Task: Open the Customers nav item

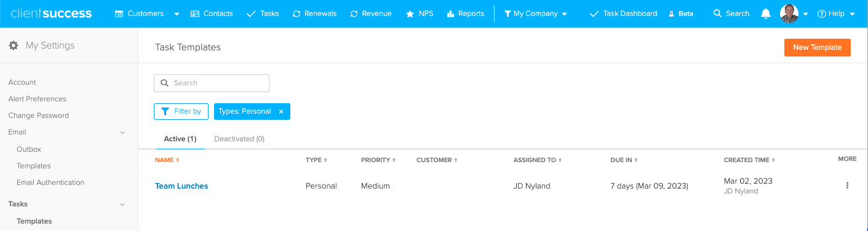Action: pos(140,14)
